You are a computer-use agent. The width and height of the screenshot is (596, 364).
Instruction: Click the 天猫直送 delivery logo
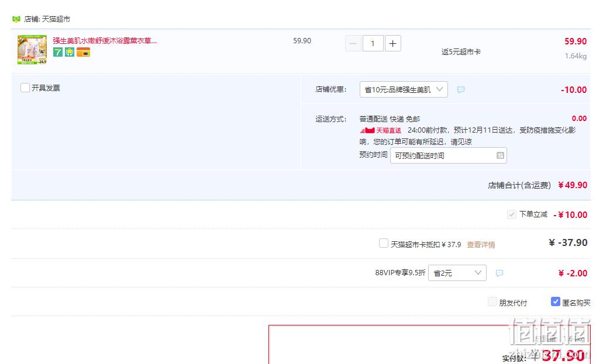[381, 130]
